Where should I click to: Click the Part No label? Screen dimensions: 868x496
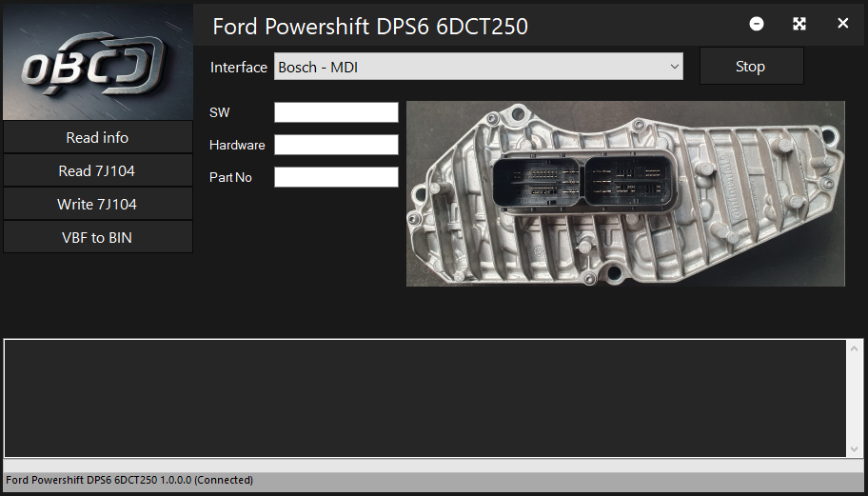pyautogui.click(x=230, y=177)
